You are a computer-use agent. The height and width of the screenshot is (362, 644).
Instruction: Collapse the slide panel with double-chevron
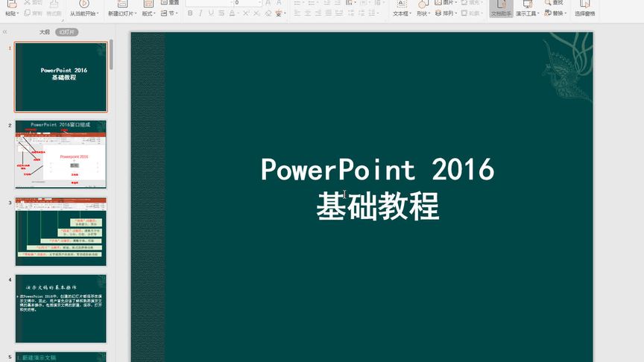pos(5,31)
